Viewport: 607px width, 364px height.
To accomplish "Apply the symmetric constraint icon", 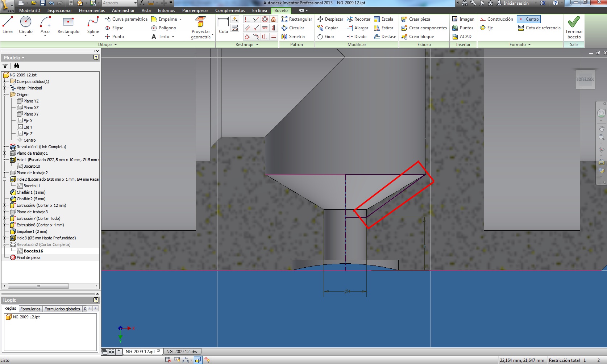I will [265, 37].
